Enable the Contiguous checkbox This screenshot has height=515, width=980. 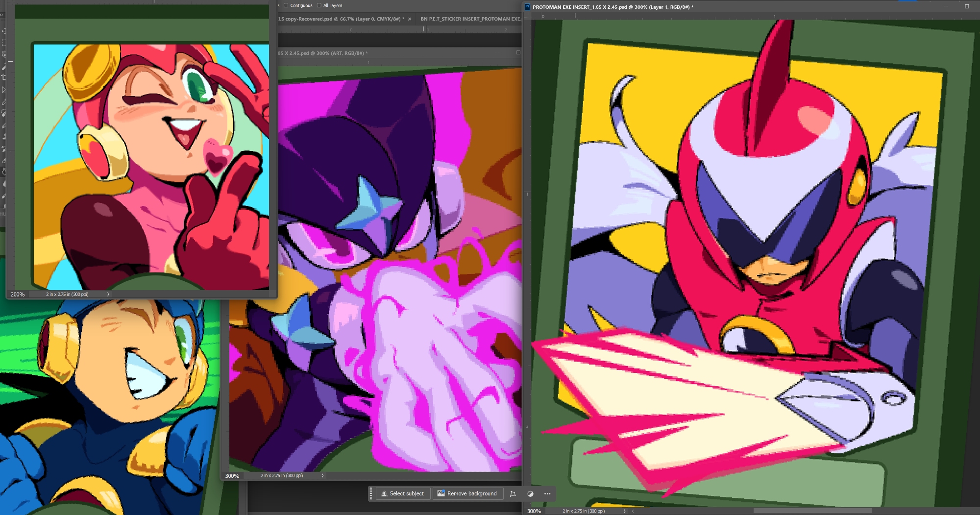coord(286,5)
